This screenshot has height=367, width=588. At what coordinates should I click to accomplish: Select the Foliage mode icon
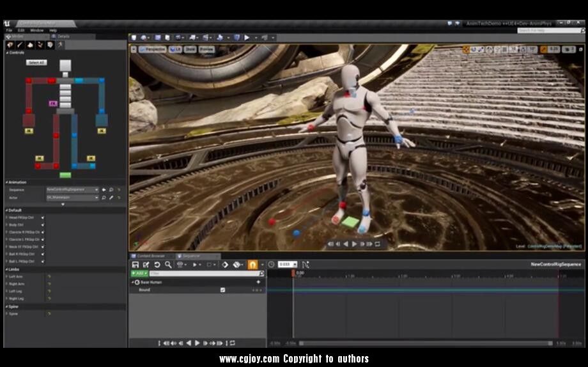pos(40,45)
